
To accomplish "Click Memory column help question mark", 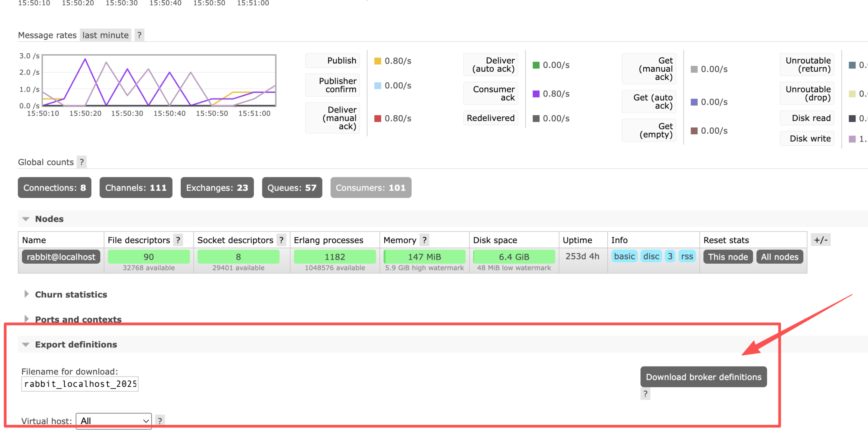I will click(424, 240).
